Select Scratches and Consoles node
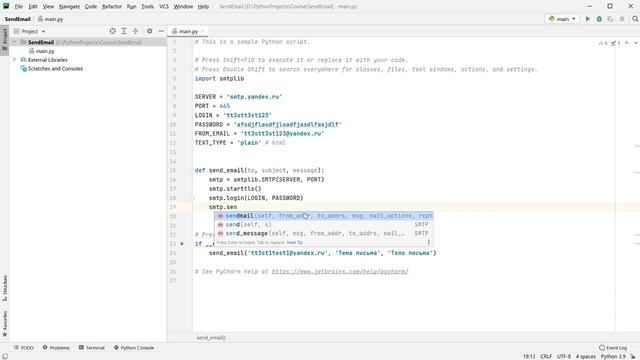The image size is (640, 360). pos(51,69)
